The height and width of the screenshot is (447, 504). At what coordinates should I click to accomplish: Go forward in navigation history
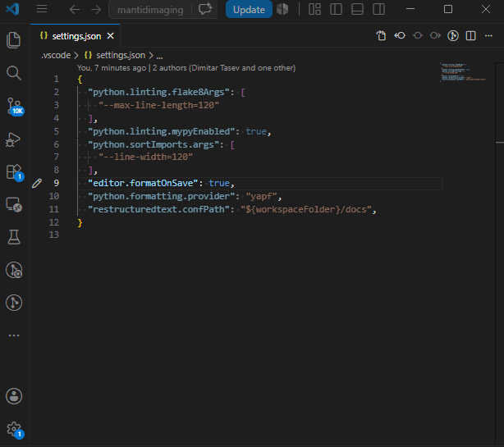pyautogui.click(x=96, y=9)
